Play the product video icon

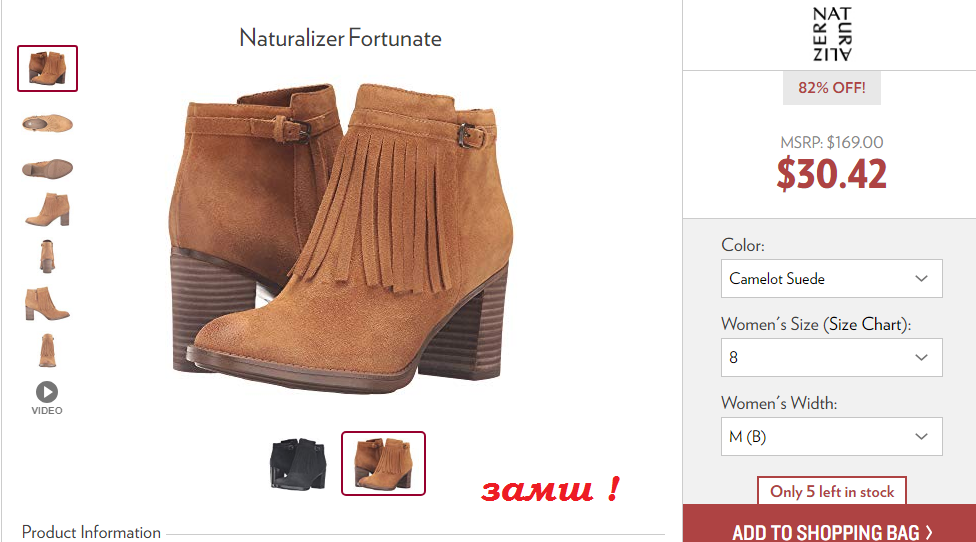click(47, 392)
